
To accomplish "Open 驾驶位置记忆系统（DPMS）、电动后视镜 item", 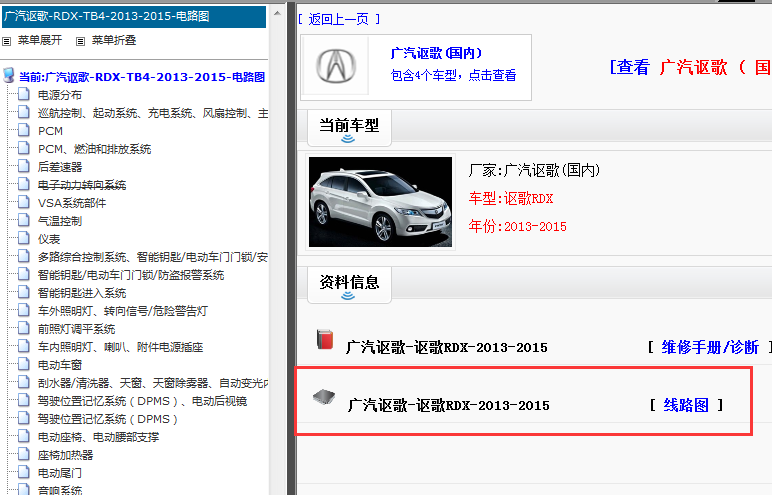I will coord(142,401).
